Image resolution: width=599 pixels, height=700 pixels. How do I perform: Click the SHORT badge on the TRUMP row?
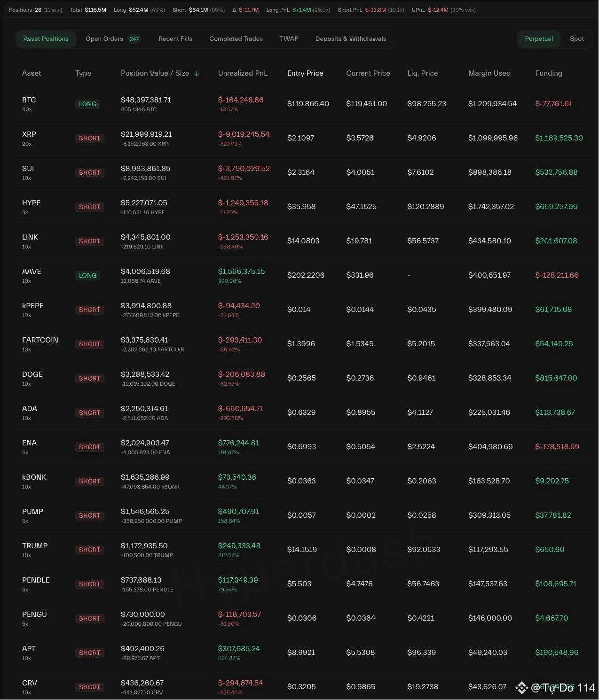89,550
